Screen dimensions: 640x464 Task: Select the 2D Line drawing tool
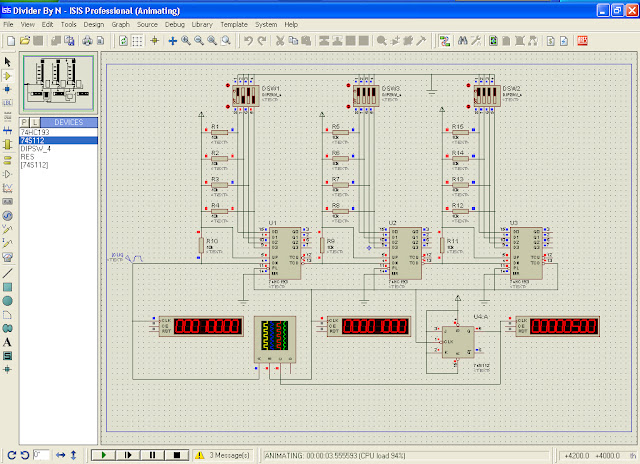(7, 273)
